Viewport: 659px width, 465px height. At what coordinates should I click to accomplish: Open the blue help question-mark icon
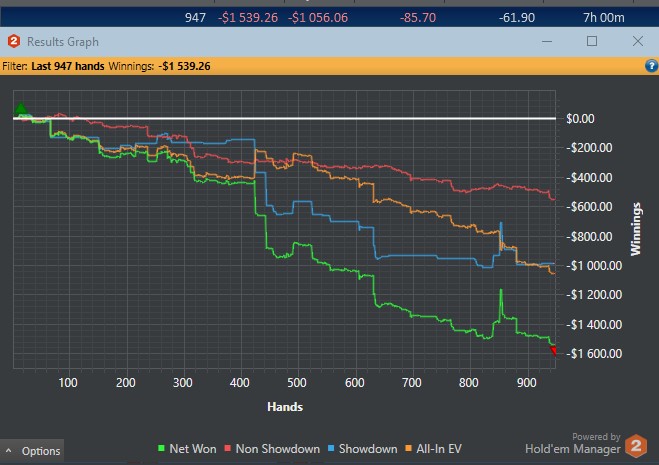(651, 66)
